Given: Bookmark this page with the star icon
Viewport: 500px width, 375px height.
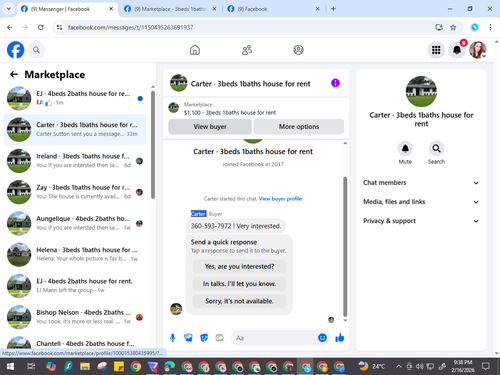Looking at the screenshot, I should [453, 27].
